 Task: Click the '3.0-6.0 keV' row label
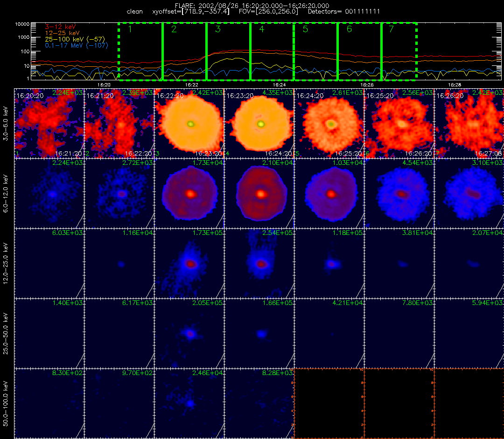[x=6, y=124]
